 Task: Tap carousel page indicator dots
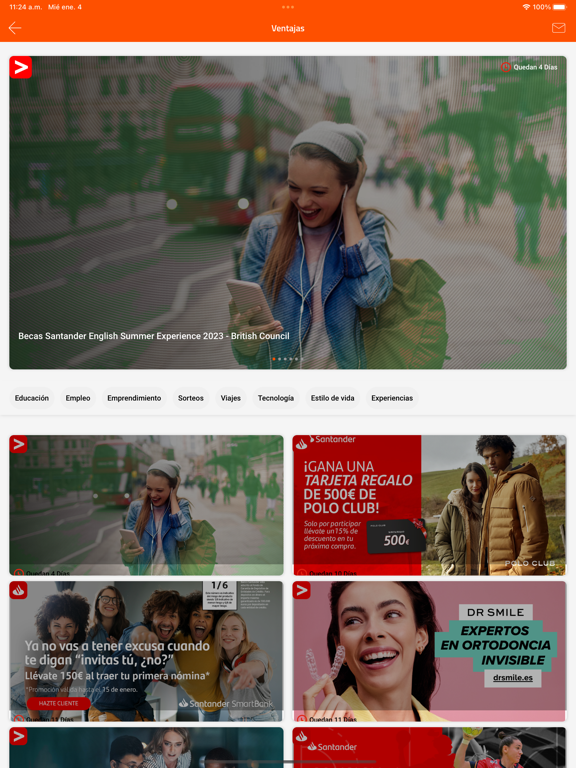click(x=288, y=359)
